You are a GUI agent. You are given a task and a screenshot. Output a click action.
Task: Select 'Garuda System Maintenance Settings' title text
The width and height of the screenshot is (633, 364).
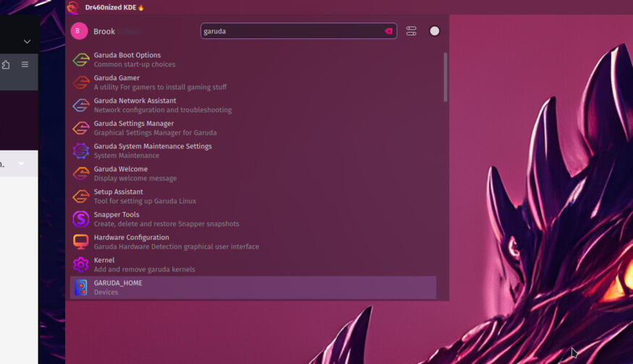(153, 146)
